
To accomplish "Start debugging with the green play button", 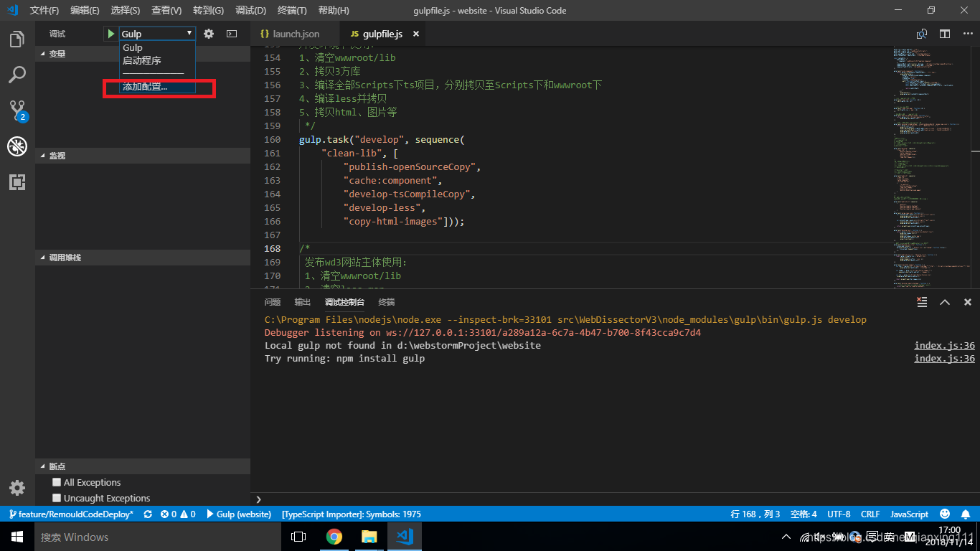I will click(110, 33).
